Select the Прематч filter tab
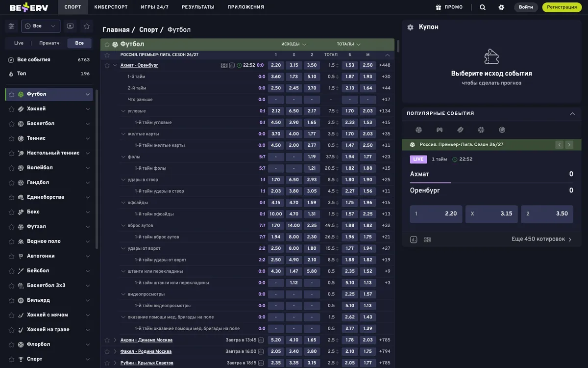588x368 pixels. tap(49, 43)
